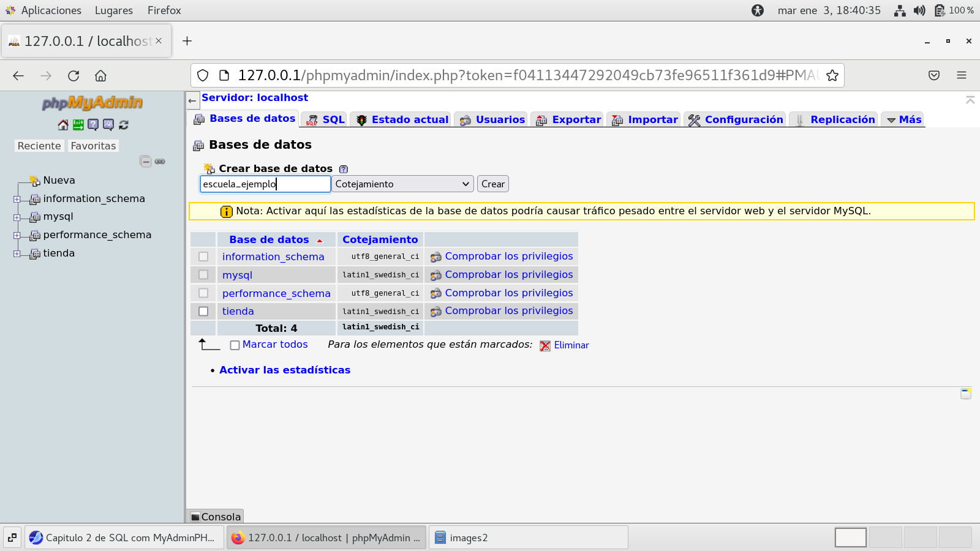
Task: Click the chain link icon in sidebar
Action: (x=160, y=162)
